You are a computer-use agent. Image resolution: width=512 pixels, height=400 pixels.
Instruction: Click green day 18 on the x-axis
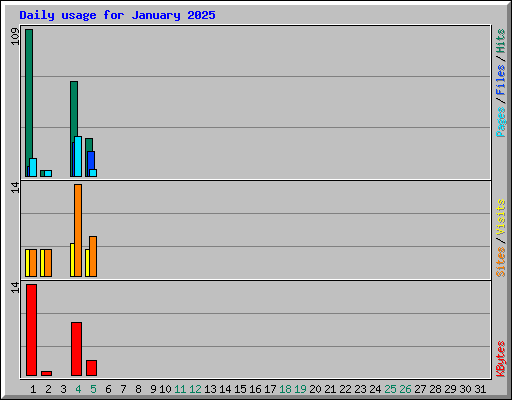click(x=285, y=389)
